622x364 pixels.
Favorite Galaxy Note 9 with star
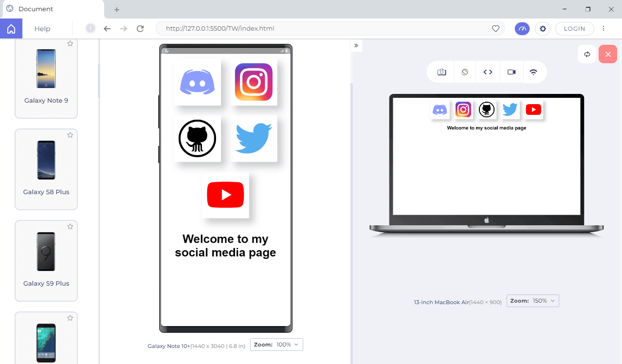click(70, 44)
